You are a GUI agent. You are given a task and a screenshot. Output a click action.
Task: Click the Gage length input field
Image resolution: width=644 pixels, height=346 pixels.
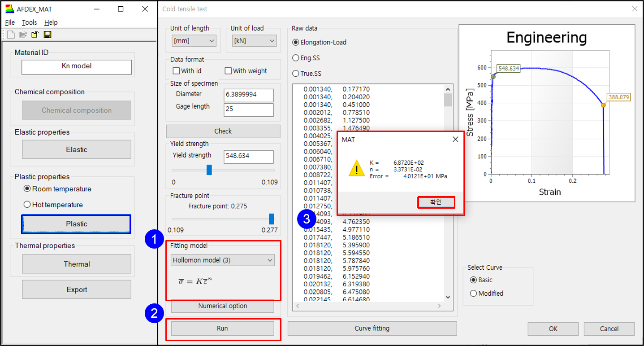click(248, 109)
